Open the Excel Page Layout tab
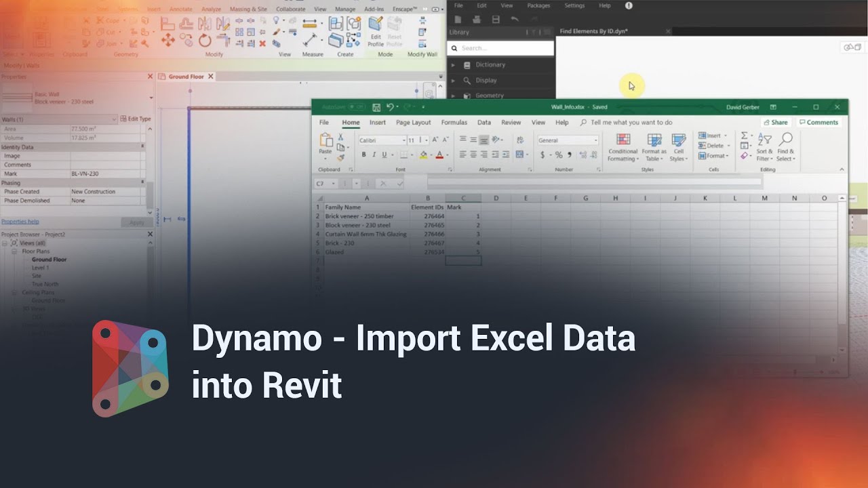 [x=413, y=123]
